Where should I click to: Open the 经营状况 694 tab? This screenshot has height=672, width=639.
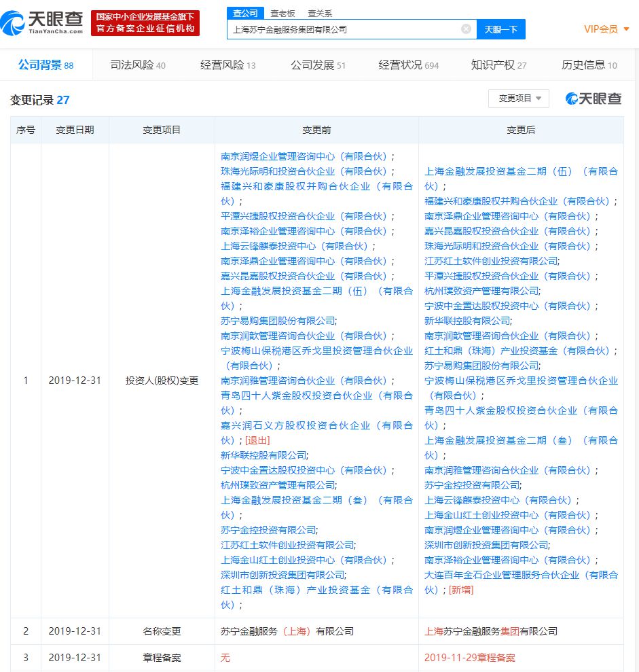pos(409,65)
